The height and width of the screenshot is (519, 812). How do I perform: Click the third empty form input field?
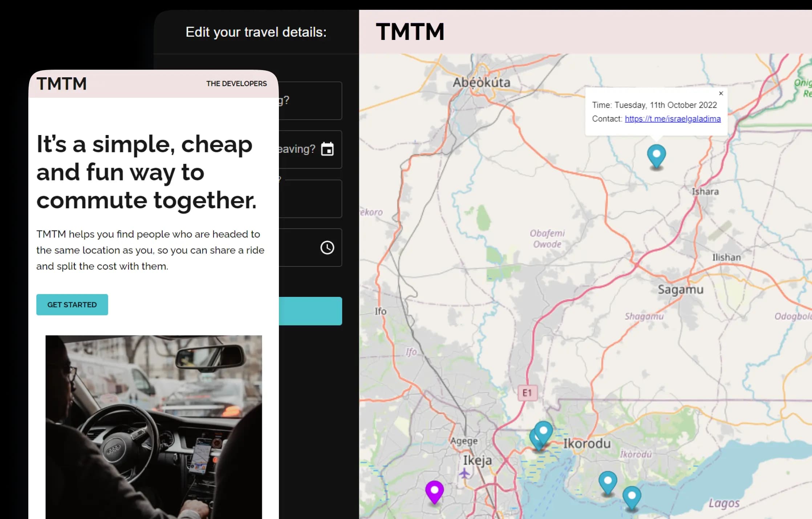tap(310, 199)
